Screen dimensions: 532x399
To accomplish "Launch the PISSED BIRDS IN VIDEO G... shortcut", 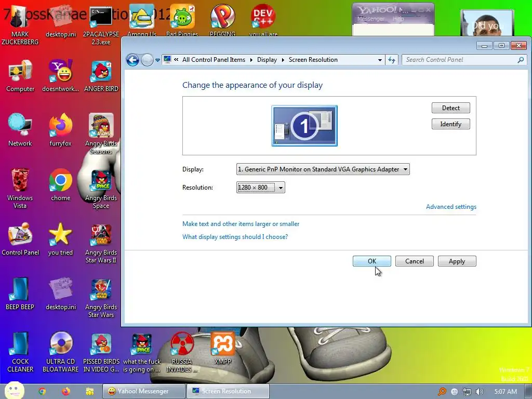I will click(101, 352).
